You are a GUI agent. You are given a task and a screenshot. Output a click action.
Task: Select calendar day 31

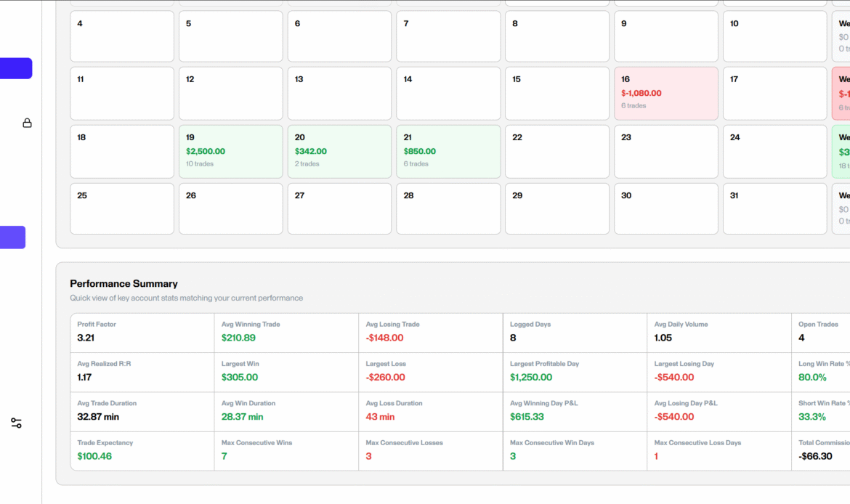pos(774,208)
